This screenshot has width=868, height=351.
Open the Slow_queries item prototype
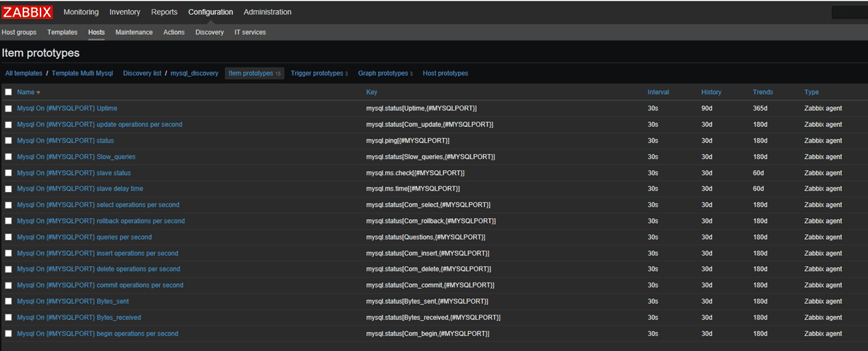pyautogui.click(x=76, y=157)
